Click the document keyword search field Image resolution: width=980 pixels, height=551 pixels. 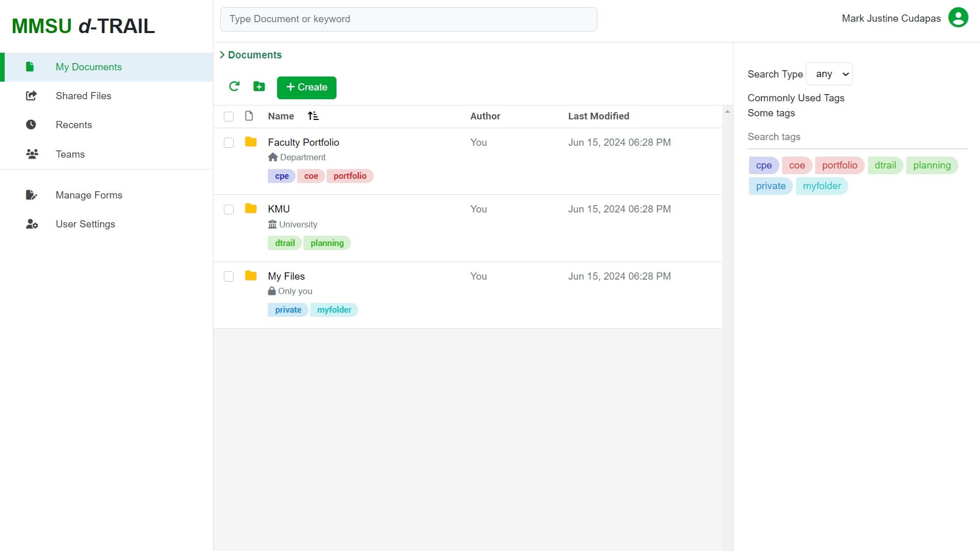click(x=408, y=19)
